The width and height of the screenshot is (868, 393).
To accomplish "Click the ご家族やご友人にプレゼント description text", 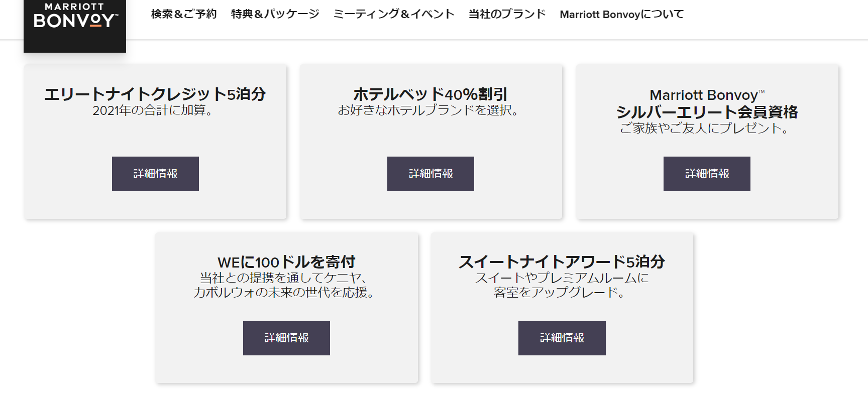I will click(704, 128).
